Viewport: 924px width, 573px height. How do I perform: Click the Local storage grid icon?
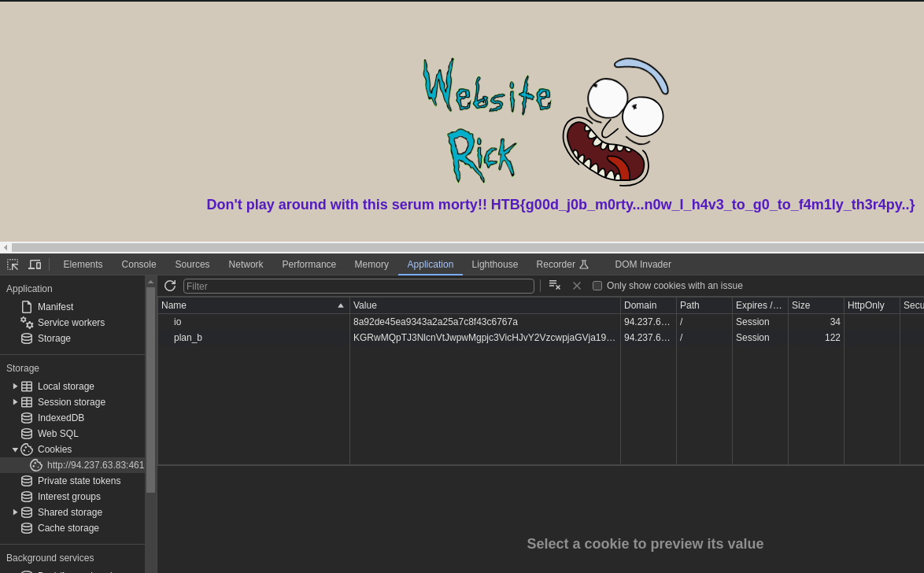[27, 386]
